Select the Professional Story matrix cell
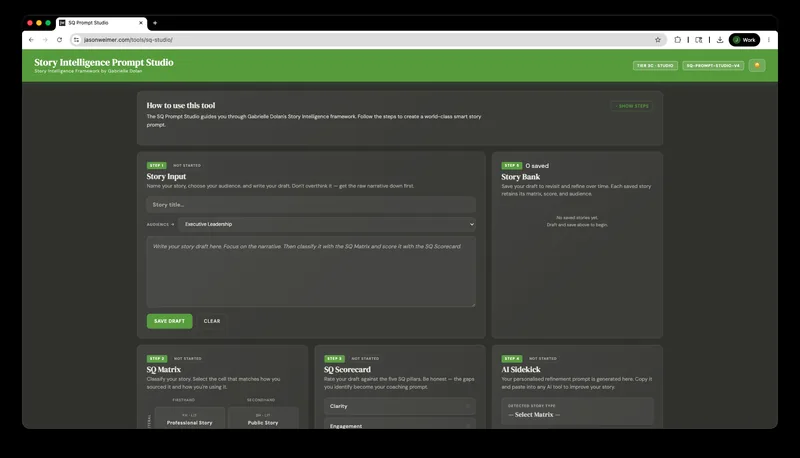 189,418
